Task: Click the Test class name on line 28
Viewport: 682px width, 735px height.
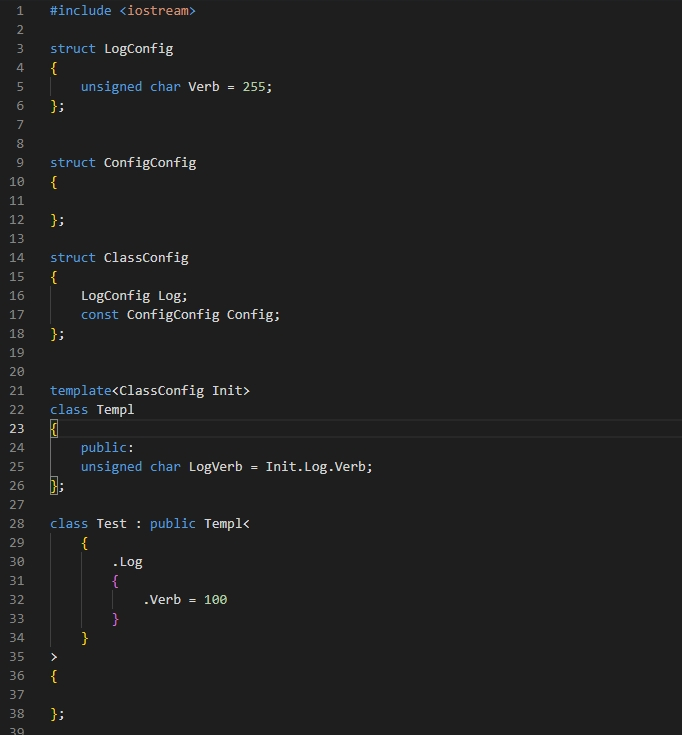Action: pos(111,523)
